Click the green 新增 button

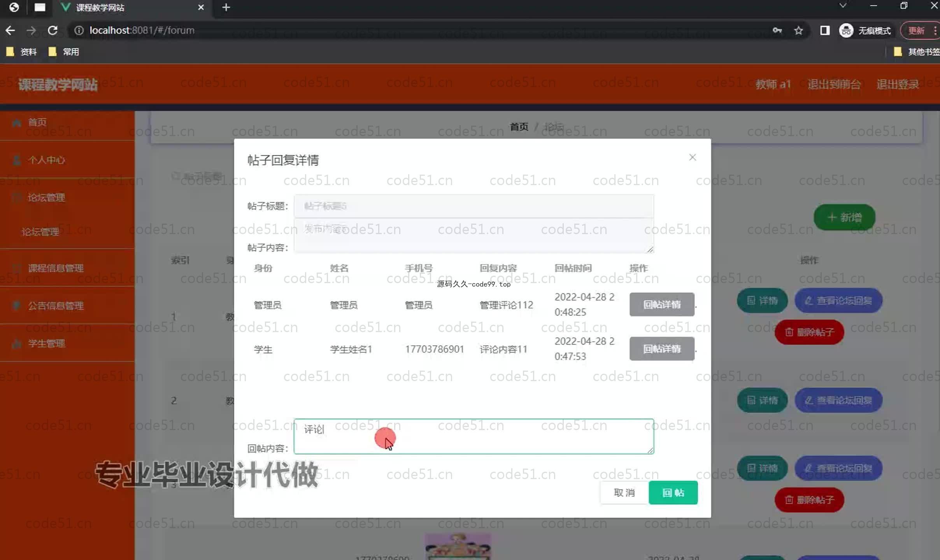(x=844, y=217)
